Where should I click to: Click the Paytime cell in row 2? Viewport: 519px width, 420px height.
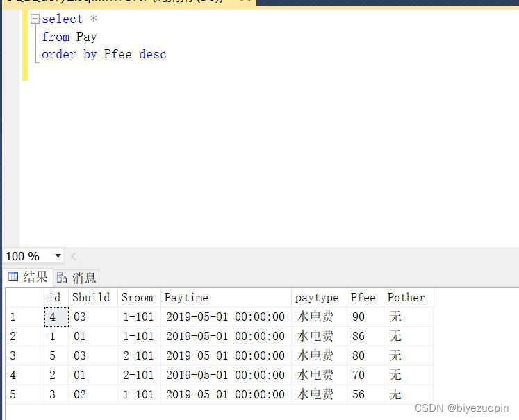coord(226,336)
